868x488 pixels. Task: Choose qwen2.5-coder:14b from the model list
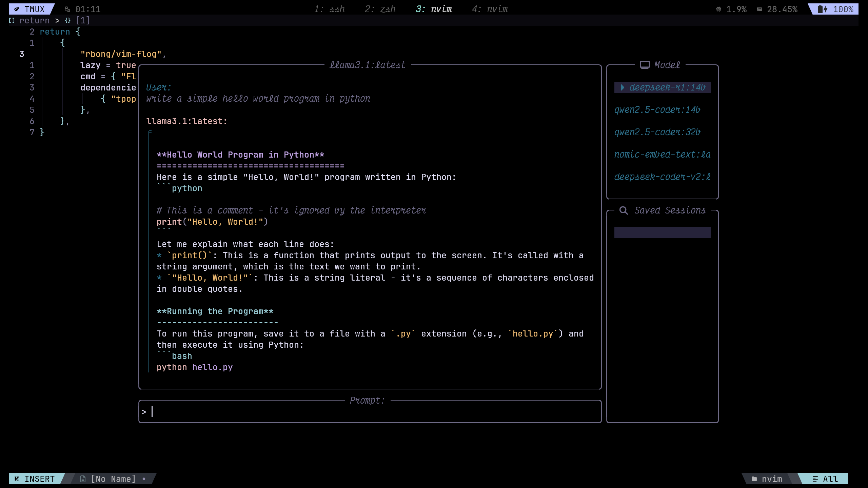click(657, 110)
